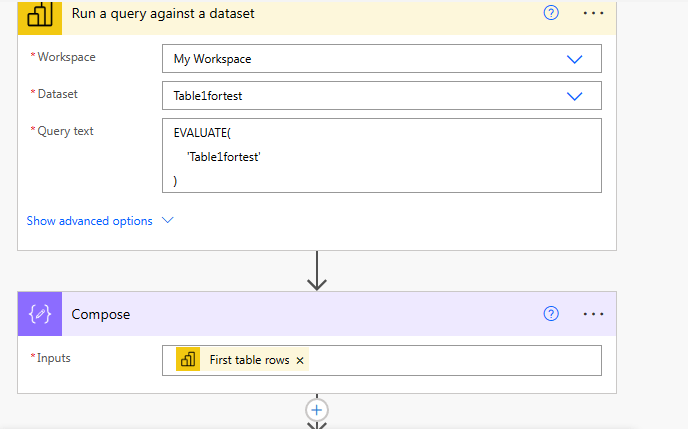The width and height of the screenshot is (688, 429).
Task: Collapse the Compose card by its title
Action: click(101, 314)
